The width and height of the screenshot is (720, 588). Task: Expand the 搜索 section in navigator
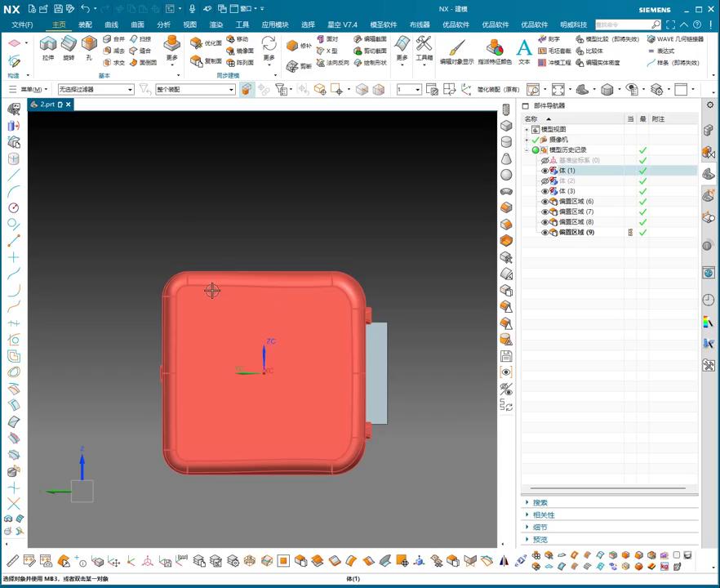[x=540, y=503]
